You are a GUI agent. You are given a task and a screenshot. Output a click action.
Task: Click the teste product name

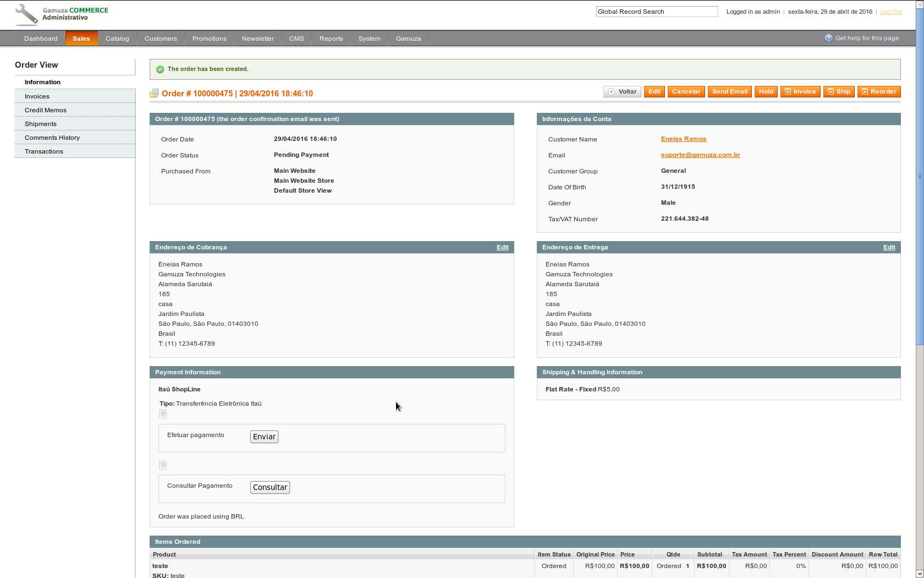160,566
